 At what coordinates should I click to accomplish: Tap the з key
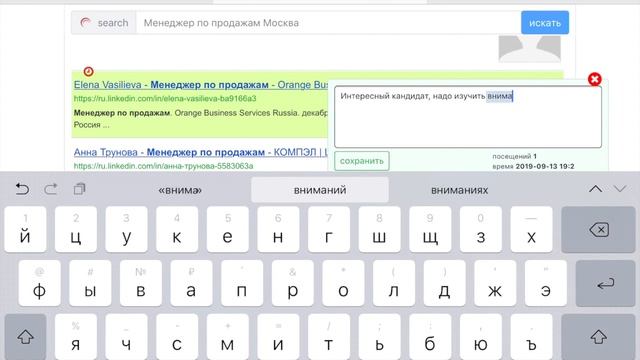(x=481, y=230)
